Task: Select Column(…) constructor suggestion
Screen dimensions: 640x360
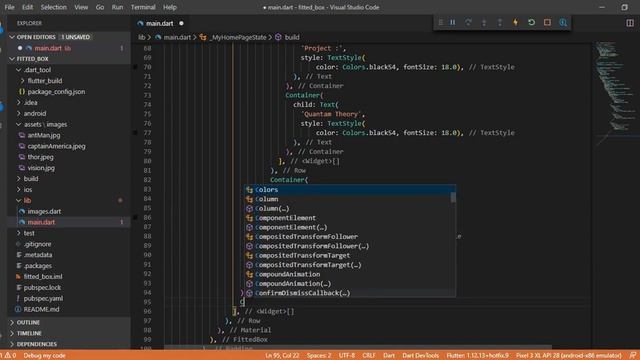Action: pos(350,209)
